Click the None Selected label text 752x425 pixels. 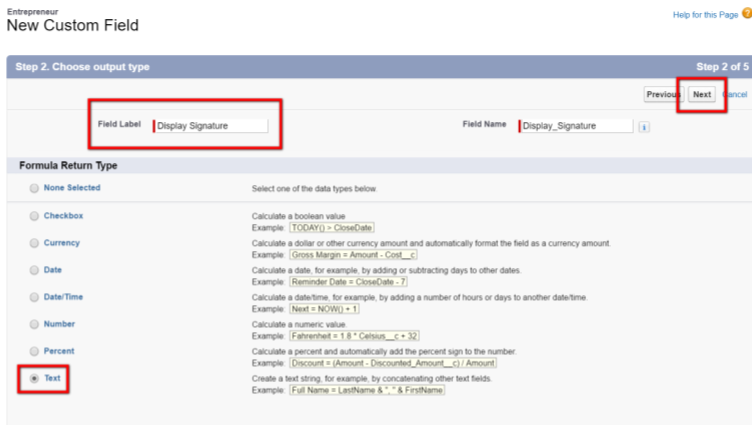72,188
